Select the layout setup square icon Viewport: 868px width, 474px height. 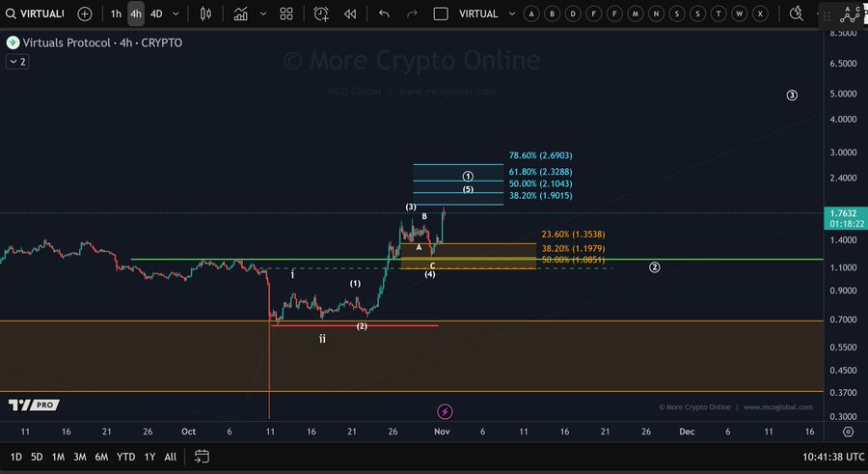tap(441, 14)
